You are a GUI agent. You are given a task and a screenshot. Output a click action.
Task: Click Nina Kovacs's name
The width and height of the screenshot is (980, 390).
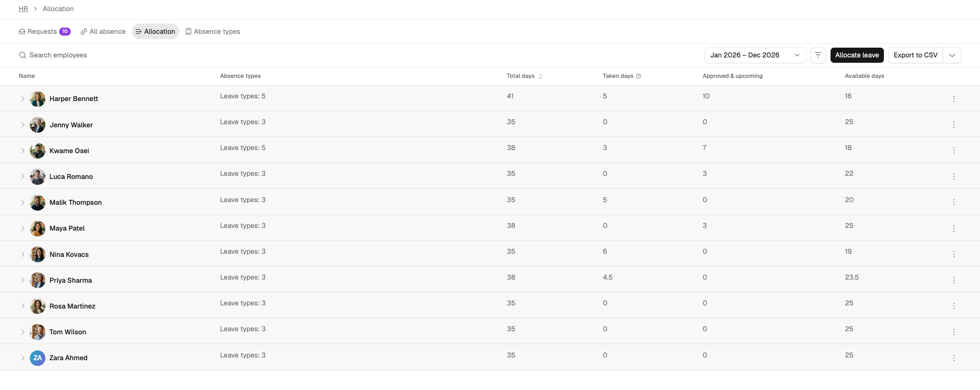pyautogui.click(x=69, y=255)
